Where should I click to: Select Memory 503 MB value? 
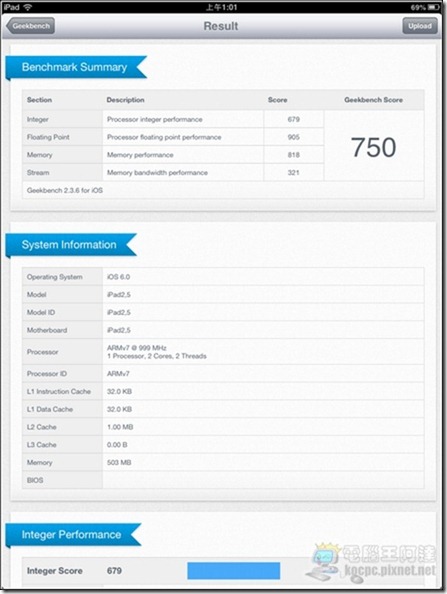(119, 463)
